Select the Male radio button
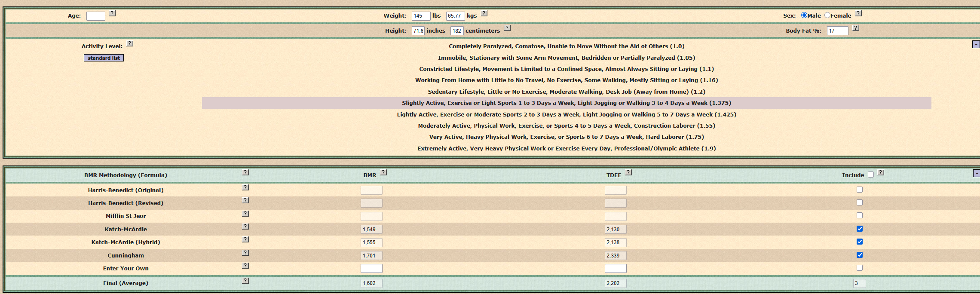This screenshot has width=980, height=294. point(804,15)
